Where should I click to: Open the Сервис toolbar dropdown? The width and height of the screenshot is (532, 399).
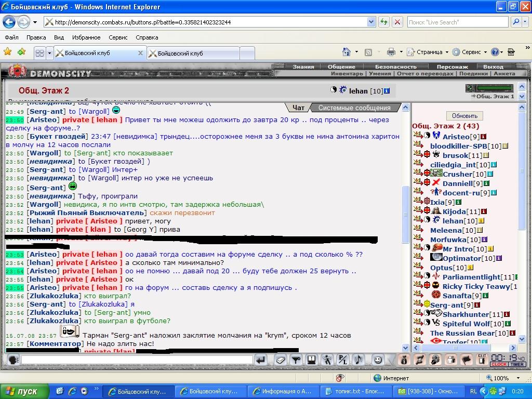(470, 52)
